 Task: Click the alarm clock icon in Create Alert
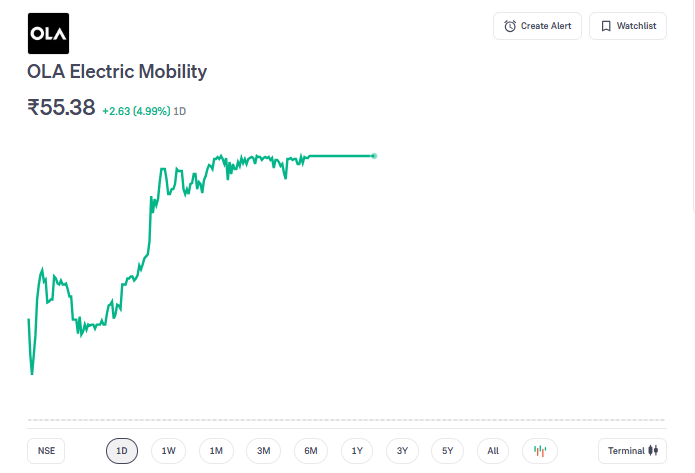(x=510, y=26)
